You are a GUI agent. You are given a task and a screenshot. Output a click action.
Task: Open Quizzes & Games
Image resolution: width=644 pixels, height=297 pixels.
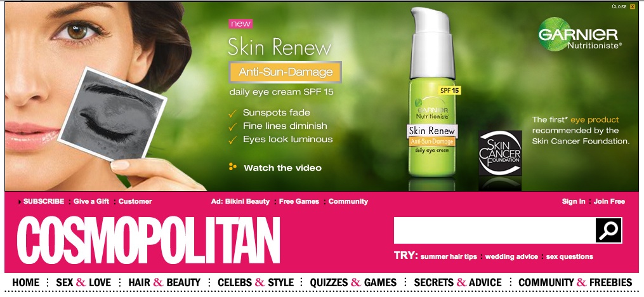point(353,282)
